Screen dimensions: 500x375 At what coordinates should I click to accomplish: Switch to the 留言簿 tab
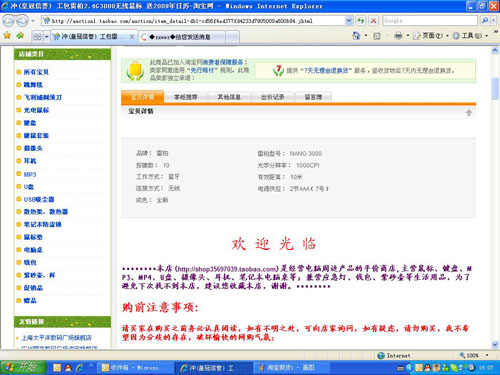tap(313, 97)
